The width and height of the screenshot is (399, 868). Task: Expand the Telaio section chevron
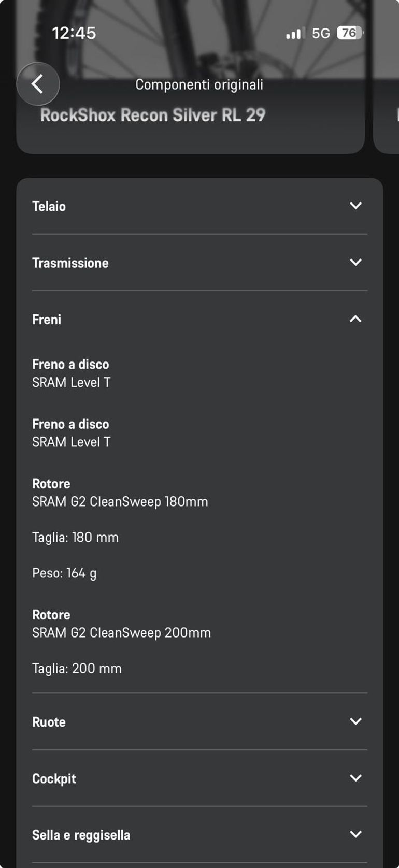[x=355, y=206]
